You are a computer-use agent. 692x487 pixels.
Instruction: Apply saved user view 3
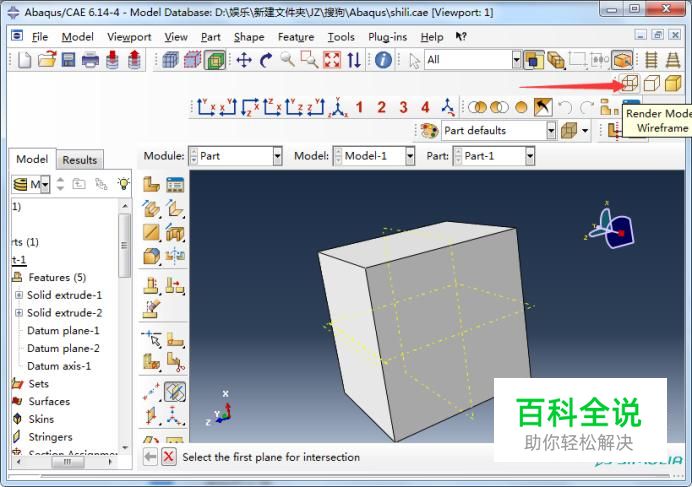(x=403, y=107)
